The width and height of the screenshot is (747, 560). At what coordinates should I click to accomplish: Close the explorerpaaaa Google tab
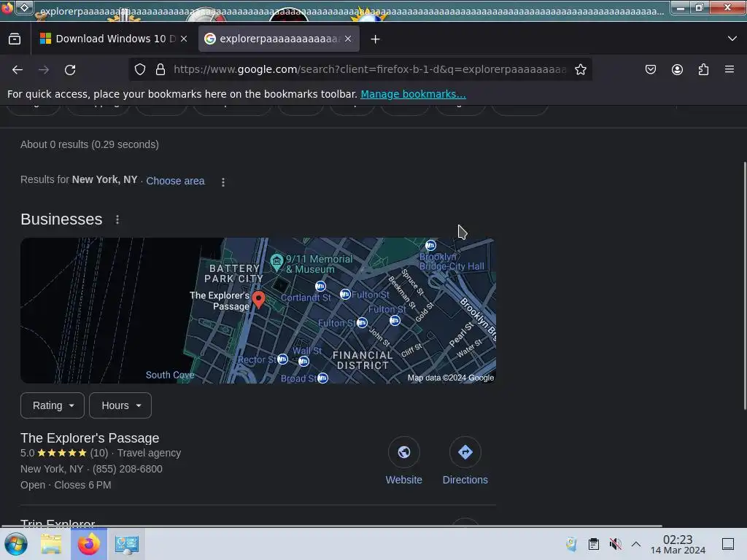click(x=348, y=39)
